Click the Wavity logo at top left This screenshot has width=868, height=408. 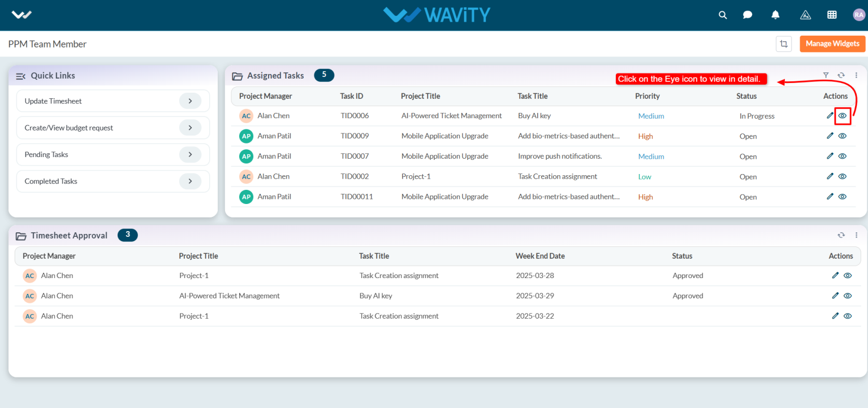[x=21, y=15]
